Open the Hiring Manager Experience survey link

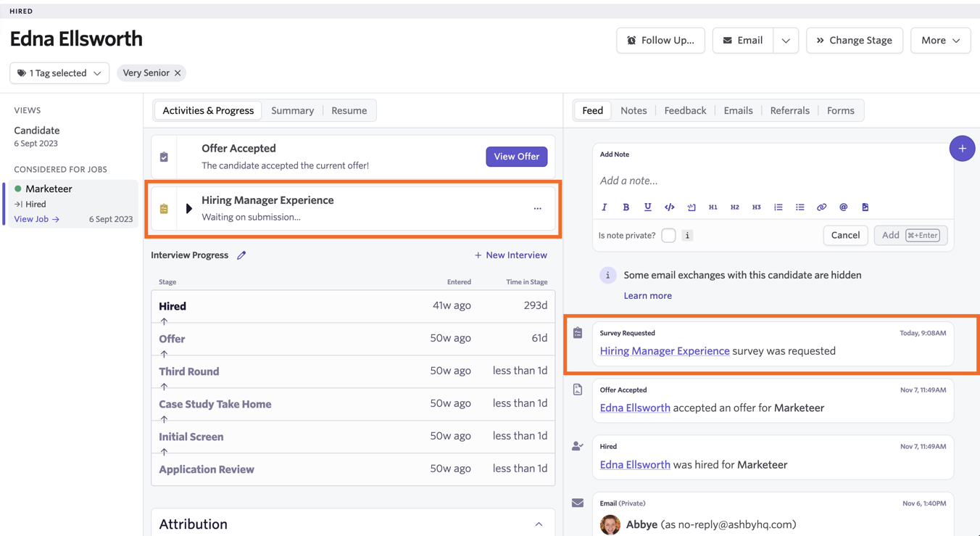tap(665, 351)
